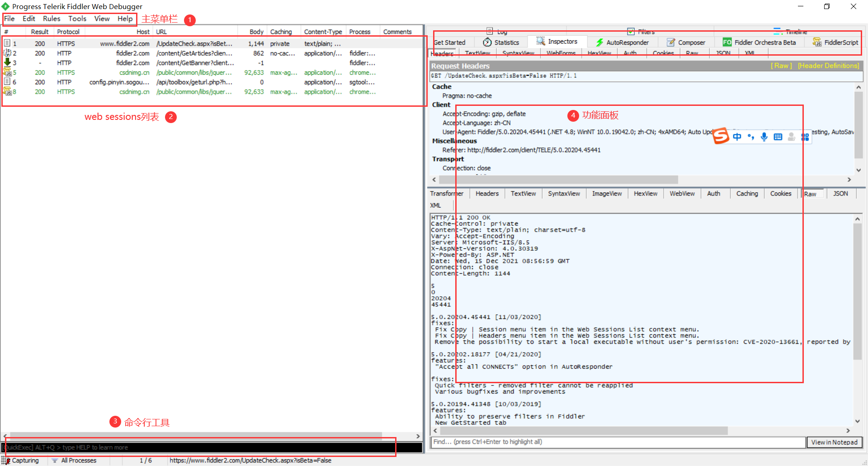Screen dimensions: 868x466
Task: Click the Sogou voice input microphone
Action: point(764,137)
